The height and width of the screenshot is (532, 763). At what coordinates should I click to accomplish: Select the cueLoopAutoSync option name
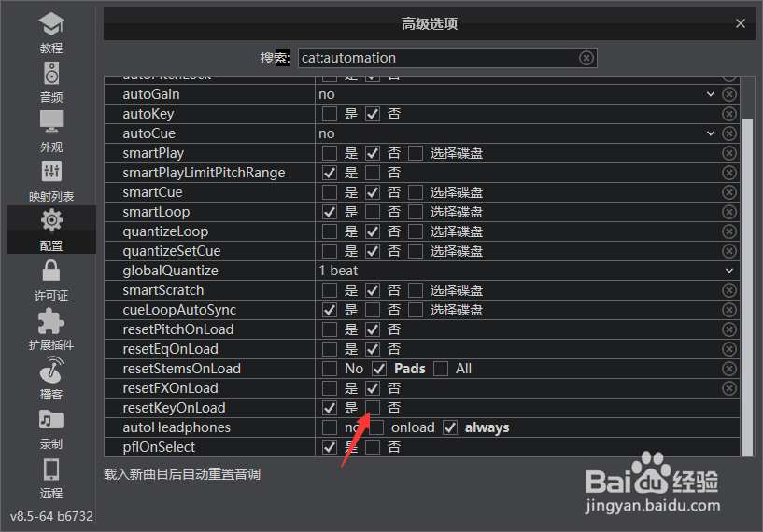179,310
